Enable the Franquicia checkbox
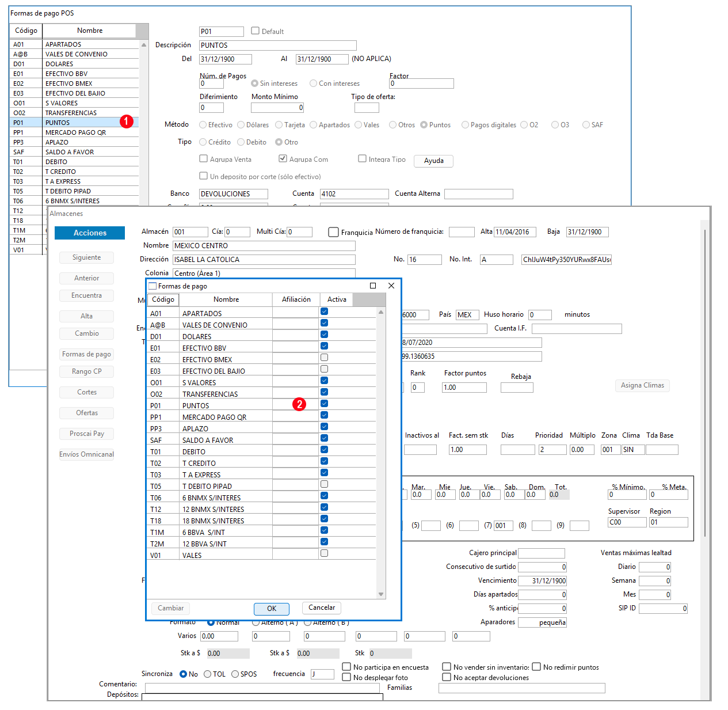Screen dimensions: 728x710 tap(333, 232)
